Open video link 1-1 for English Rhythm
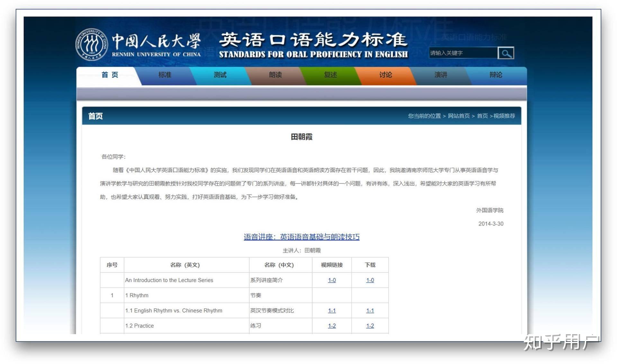Image resolution: width=617 pixels, height=364 pixels. click(332, 310)
